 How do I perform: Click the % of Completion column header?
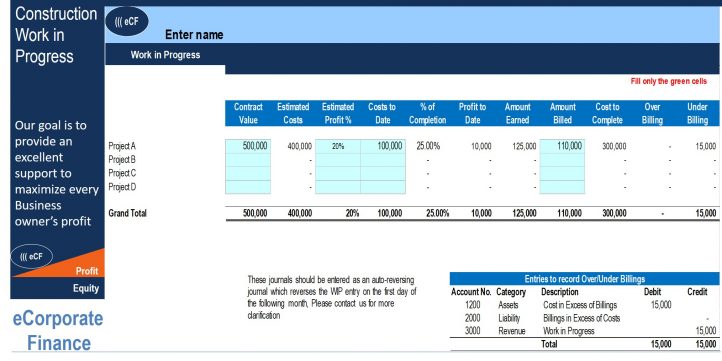coord(428,113)
